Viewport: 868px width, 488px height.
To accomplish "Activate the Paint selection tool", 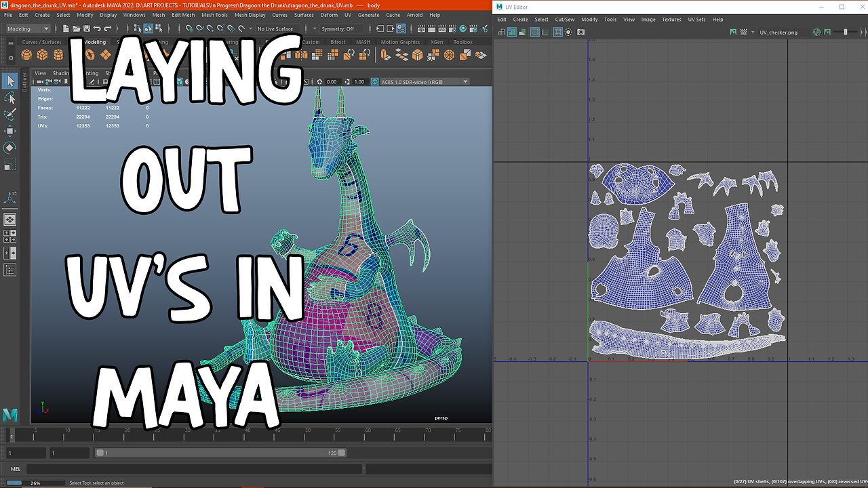I will (9, 115).
